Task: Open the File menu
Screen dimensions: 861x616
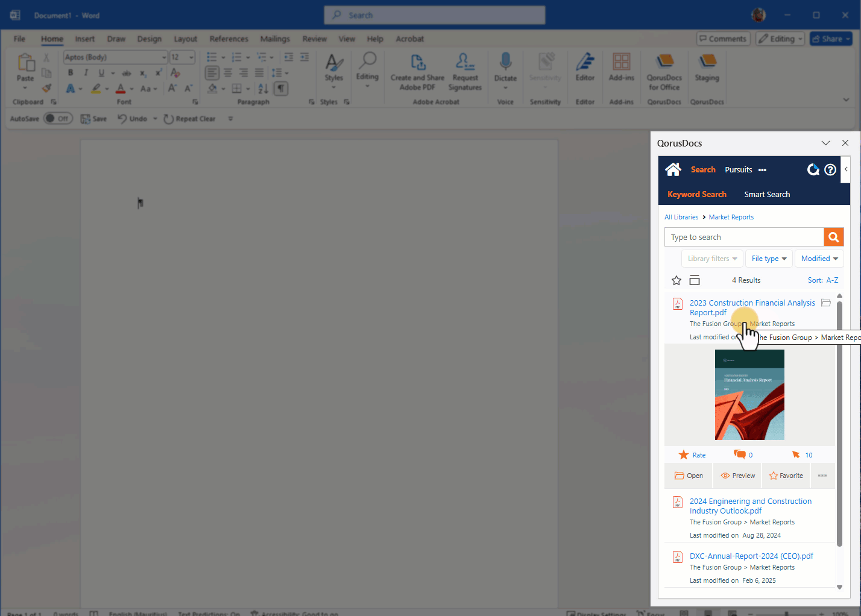Action: coord(19,39)
